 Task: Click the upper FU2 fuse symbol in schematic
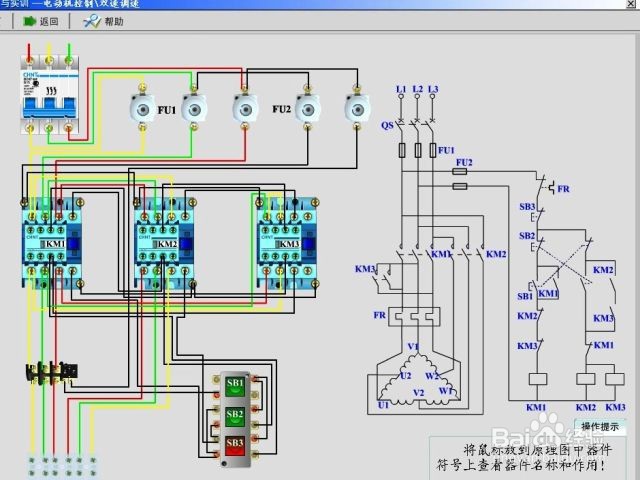pyautogui.click(x=460, y=172)
